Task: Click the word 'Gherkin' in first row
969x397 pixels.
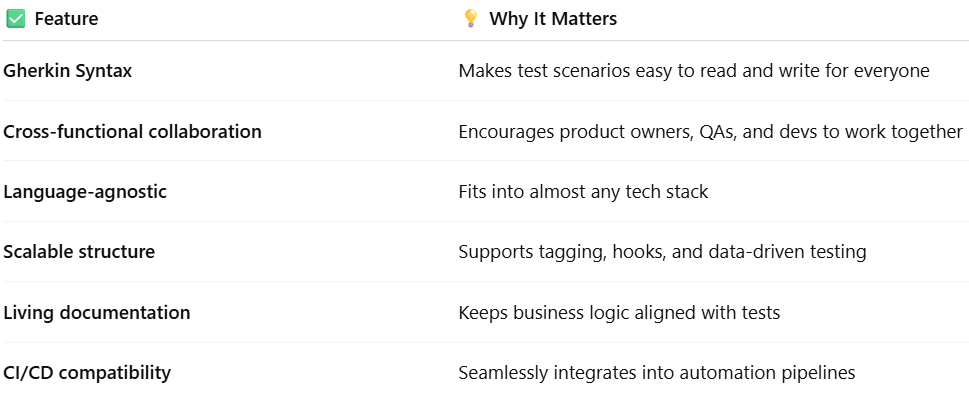Action: (36, 71)
